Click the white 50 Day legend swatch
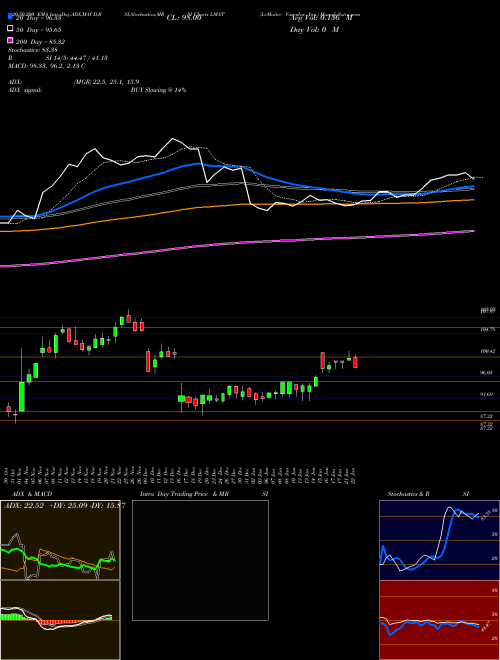 [11, 29]
